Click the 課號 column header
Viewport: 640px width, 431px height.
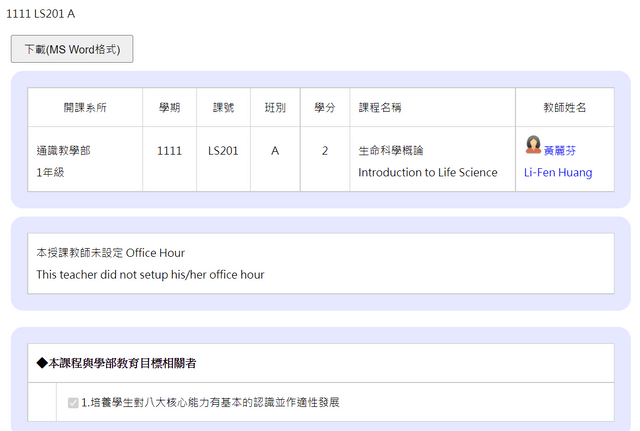(x=223, y=108)
